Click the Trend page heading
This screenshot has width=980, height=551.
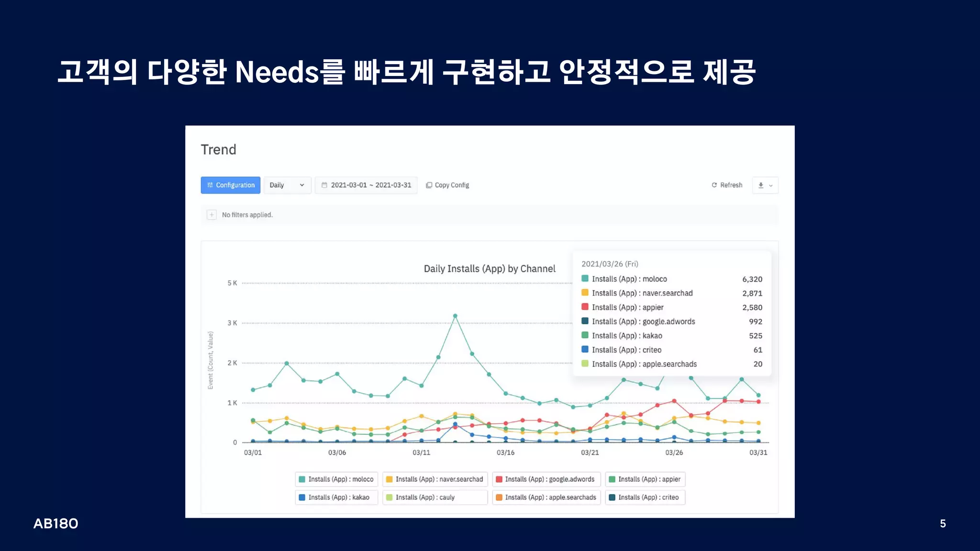[218, 150]
